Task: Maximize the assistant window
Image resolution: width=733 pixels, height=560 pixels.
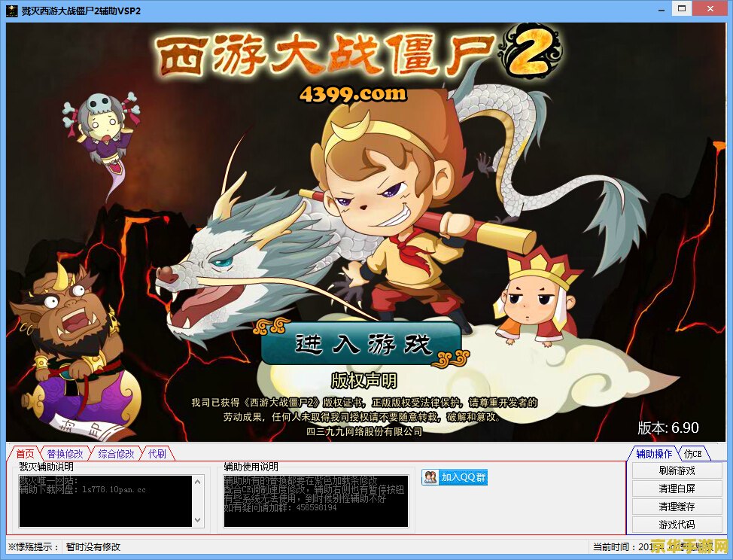Action: [682, 8]
